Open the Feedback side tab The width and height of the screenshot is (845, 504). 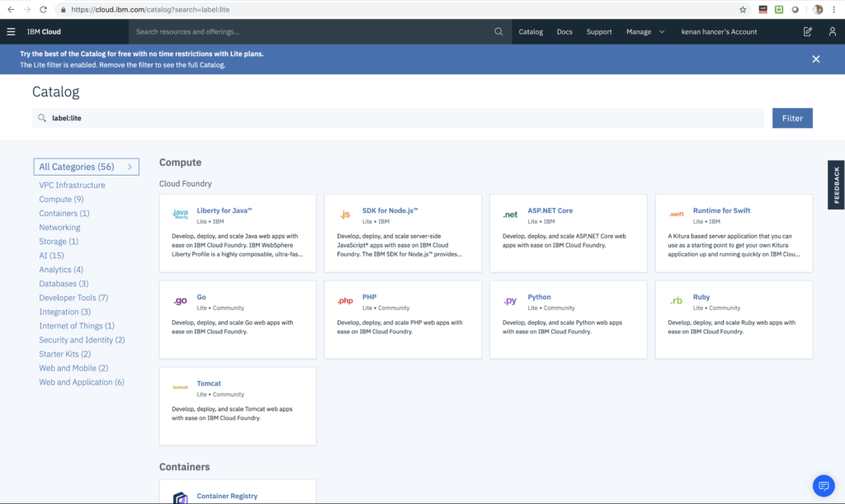tap(837, 185)
